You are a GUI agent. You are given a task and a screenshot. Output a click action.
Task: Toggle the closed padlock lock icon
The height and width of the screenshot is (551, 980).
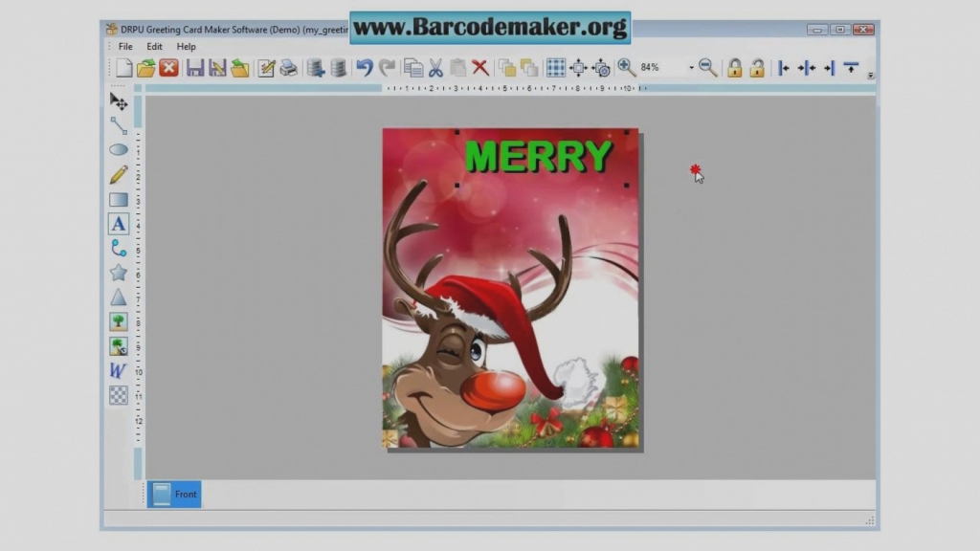point(734,68)
